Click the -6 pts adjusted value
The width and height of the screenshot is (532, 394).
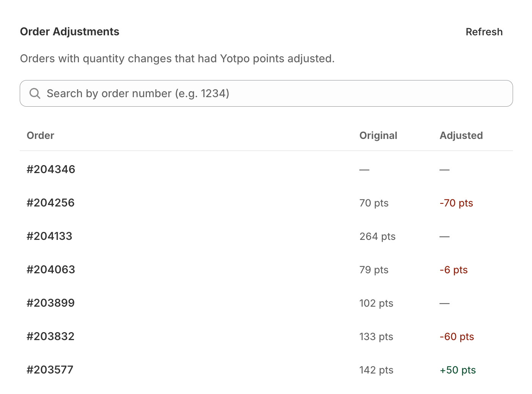453,270
